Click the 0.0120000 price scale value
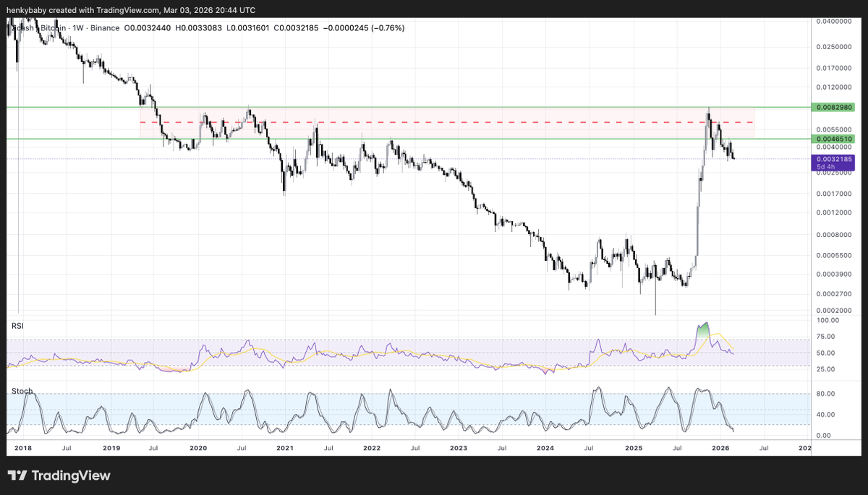This screenshot has height=495, width=868. (x=834, y=87)
